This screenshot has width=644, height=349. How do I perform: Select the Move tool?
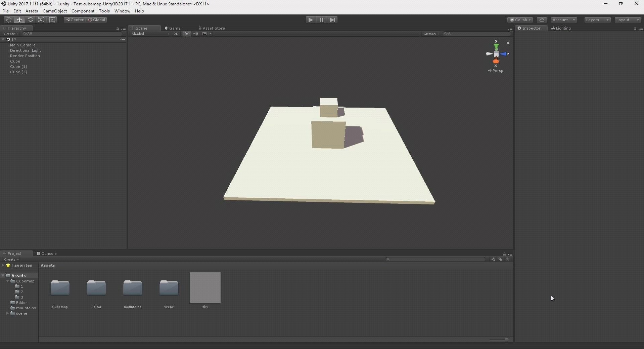[x=19, y=20]
